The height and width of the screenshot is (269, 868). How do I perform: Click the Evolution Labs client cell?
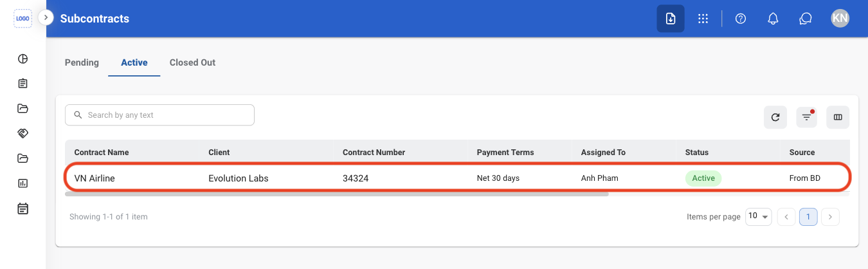(x=239, y=178)
